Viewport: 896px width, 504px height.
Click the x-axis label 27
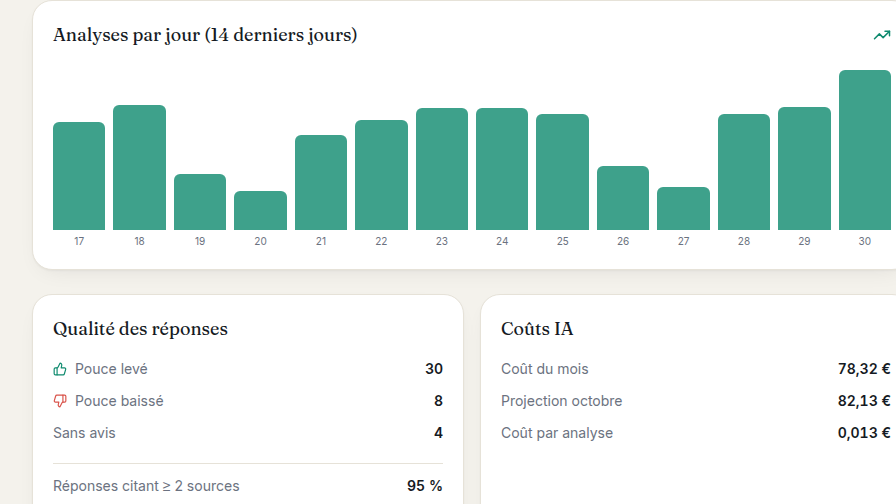tap(683, 242)
